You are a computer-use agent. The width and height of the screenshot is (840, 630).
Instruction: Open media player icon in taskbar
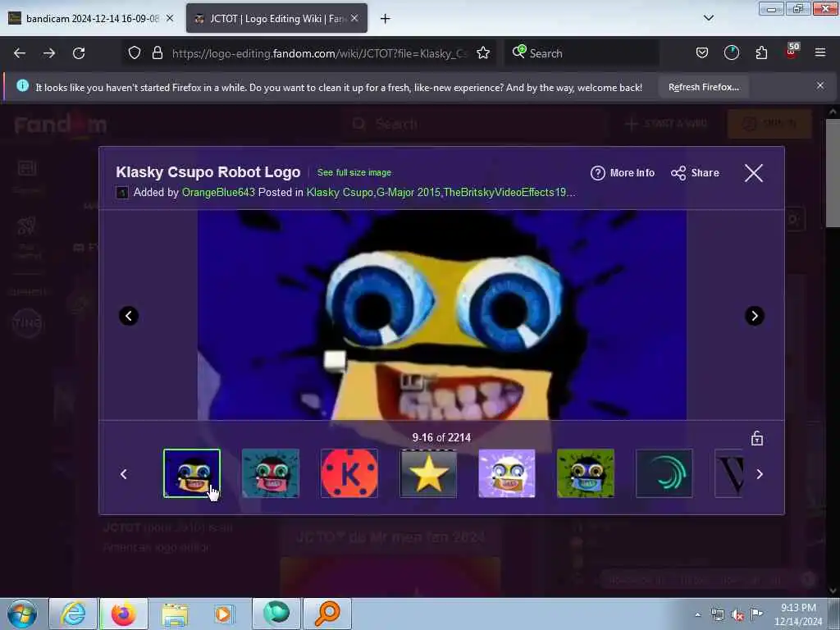224,614
